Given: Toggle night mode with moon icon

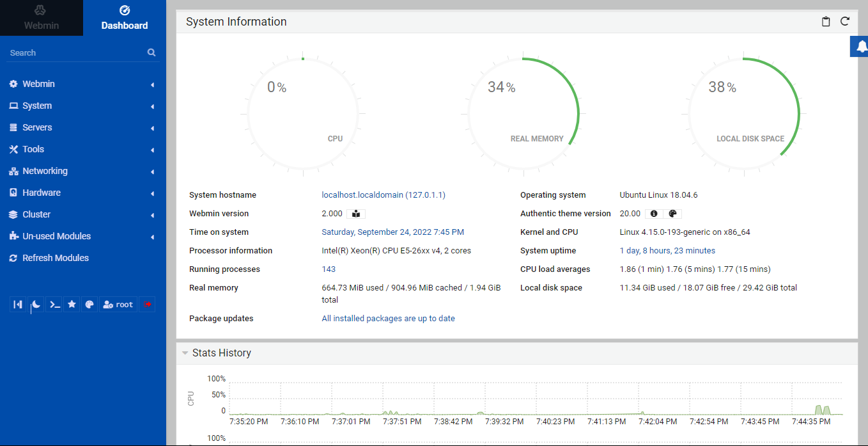Looking at the screenshot, I should tap(36, 305).
